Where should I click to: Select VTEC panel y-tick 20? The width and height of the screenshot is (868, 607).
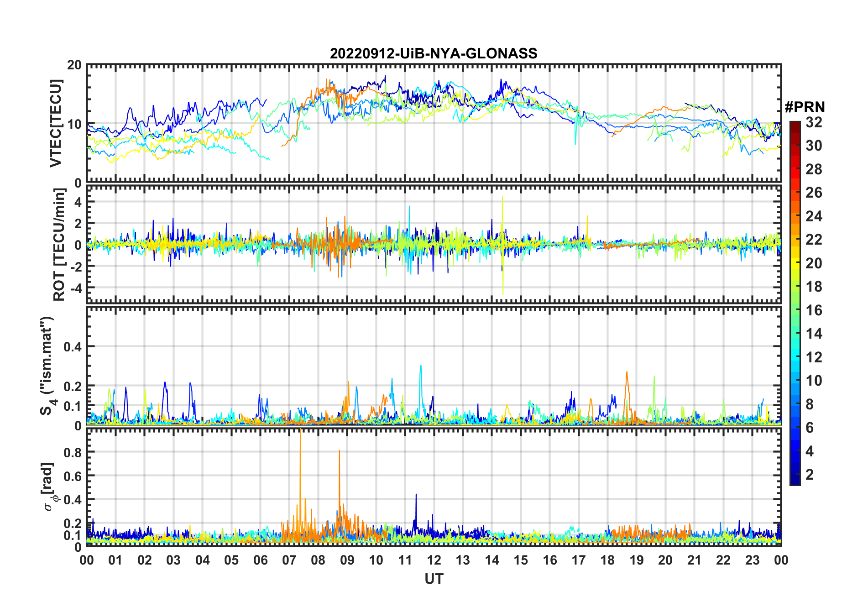coord(74,65)
